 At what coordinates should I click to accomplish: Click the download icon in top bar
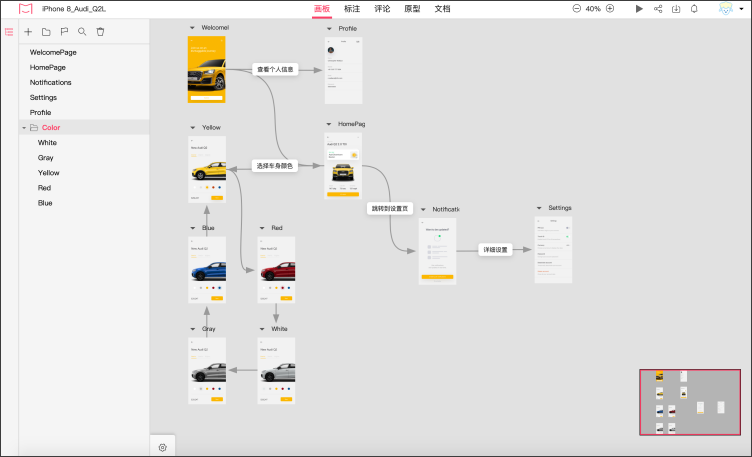(676, 8)
